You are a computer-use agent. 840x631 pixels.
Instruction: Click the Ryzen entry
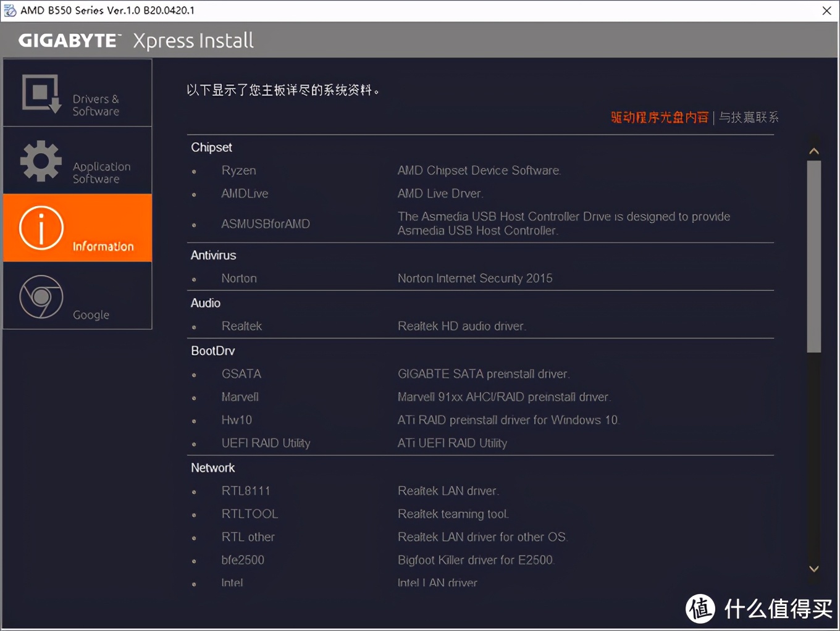(x=238, y=170)
